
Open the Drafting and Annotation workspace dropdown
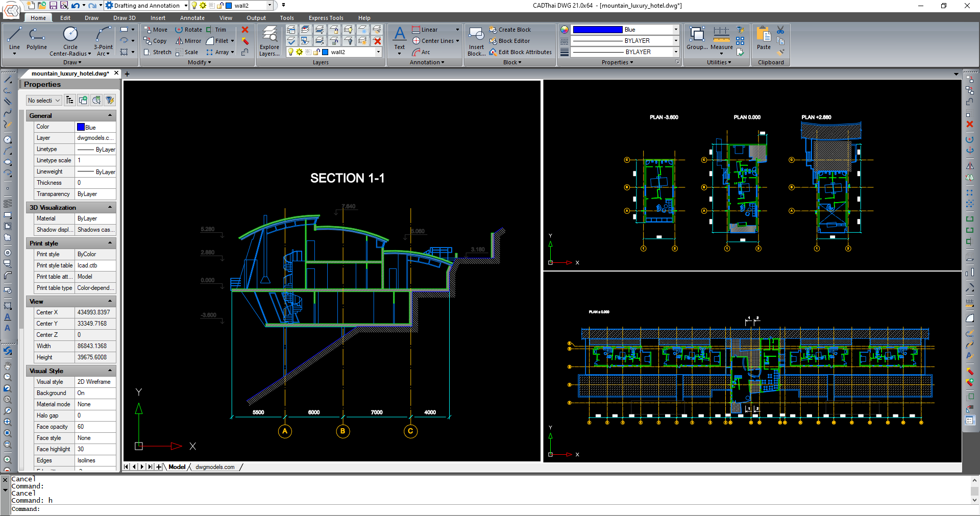click(185, 6)
